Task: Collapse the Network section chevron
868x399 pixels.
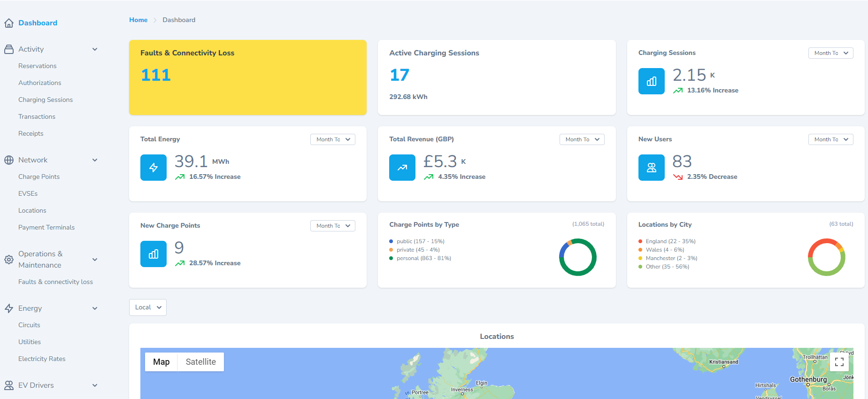Action: 95,160
